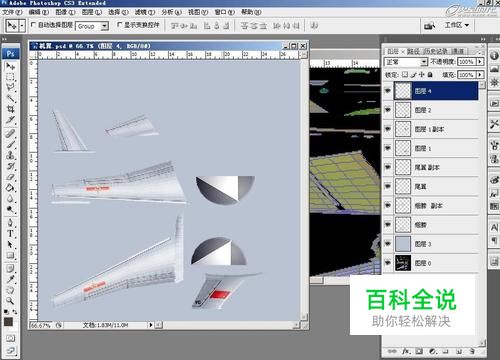Open the blend mode dropdown
Viewport: 500px width, 360px height.
coord(406,62)
